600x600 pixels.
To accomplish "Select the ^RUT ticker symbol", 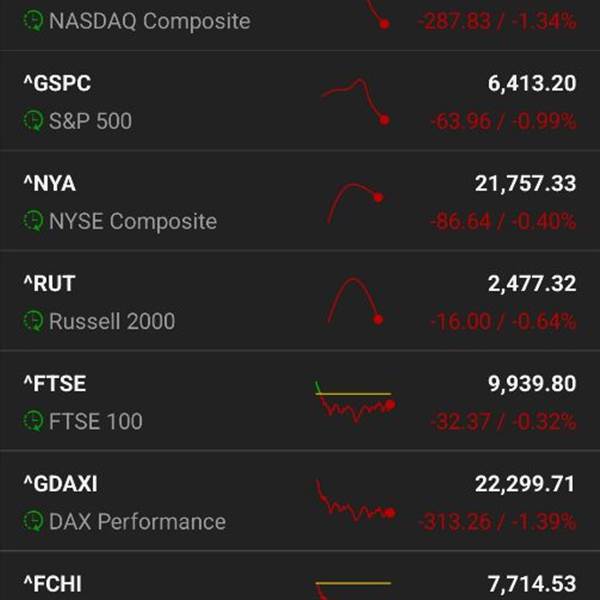I will point(49,284).
